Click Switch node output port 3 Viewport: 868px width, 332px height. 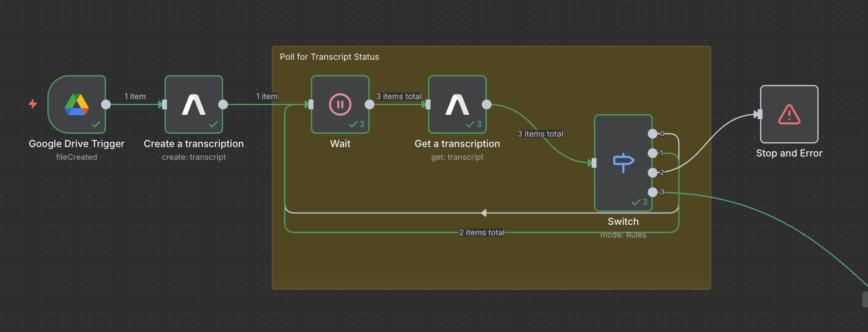652,192
